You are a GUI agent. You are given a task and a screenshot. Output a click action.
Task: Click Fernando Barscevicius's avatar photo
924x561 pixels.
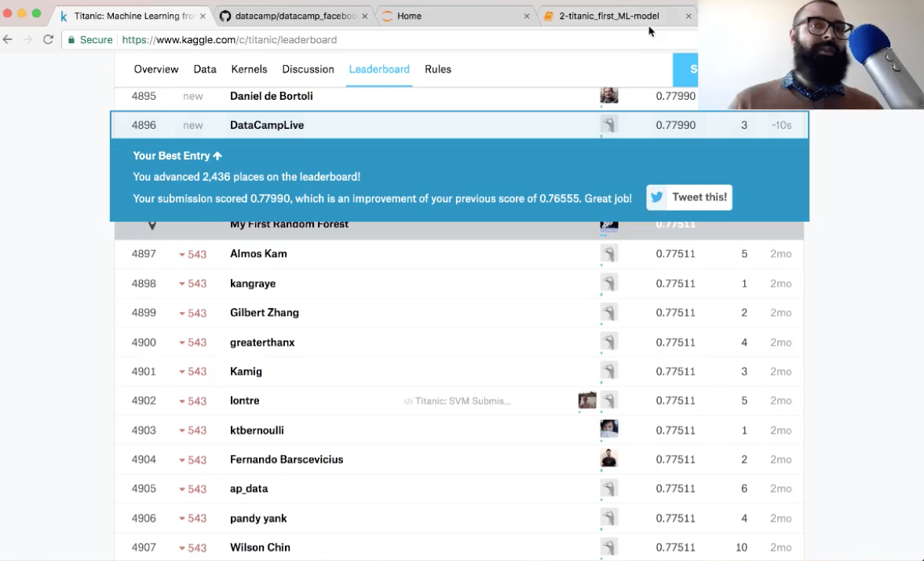coord(608,458)
